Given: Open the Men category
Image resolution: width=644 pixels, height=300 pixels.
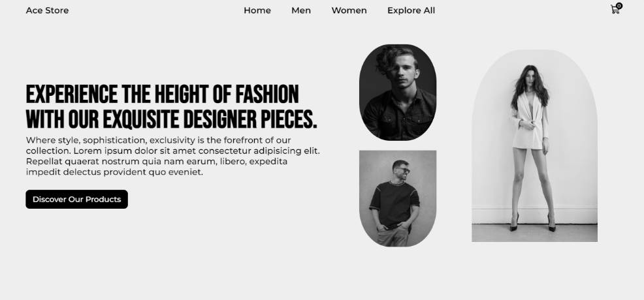Looking at the screenshot, I should pos(301,10).
